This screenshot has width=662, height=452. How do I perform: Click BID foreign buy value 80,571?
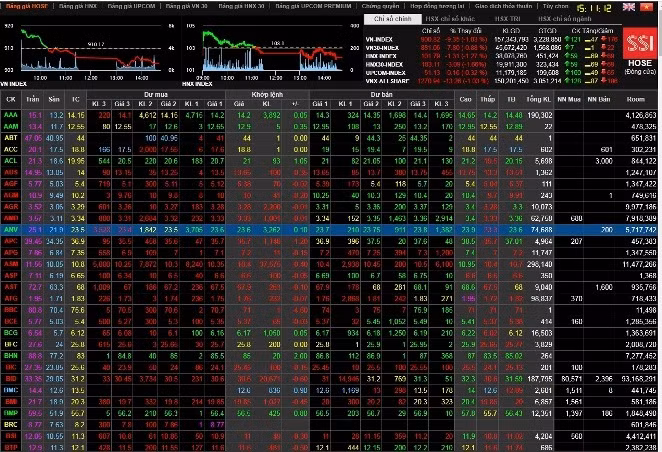click(x=572, y=379)
